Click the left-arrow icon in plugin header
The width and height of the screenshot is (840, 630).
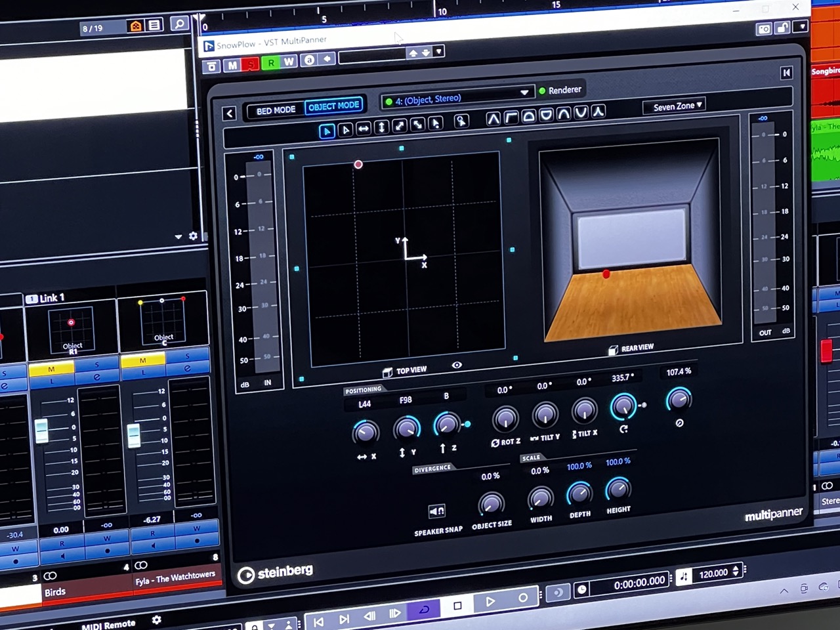[327, 59]
